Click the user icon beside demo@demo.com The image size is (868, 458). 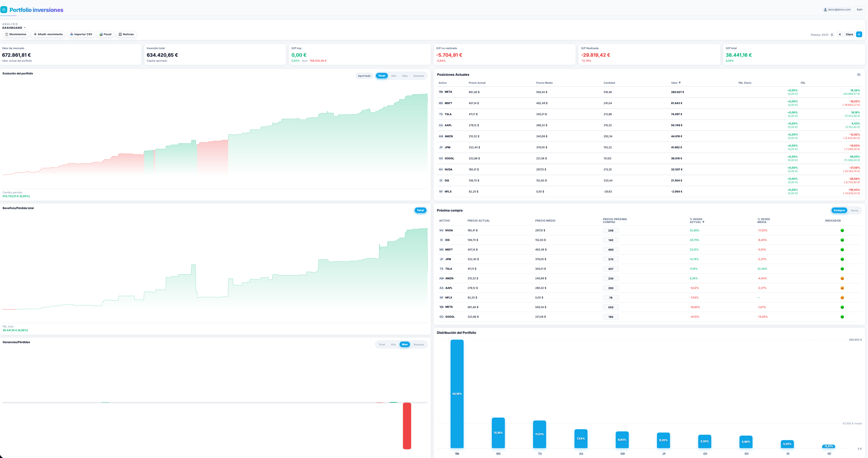point(825,10)
